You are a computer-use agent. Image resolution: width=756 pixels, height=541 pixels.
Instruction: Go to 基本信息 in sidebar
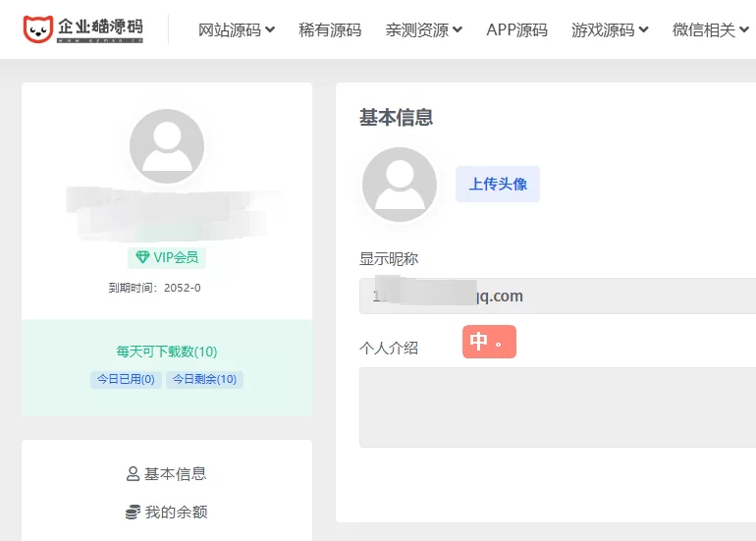pyautogui.click(x=167, y=474)
